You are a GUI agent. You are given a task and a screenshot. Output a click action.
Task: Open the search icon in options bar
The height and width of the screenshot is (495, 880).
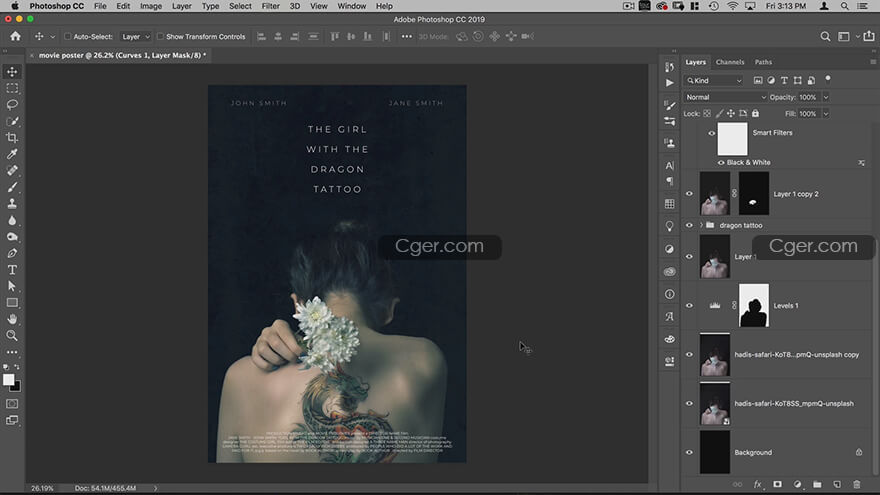825,36
